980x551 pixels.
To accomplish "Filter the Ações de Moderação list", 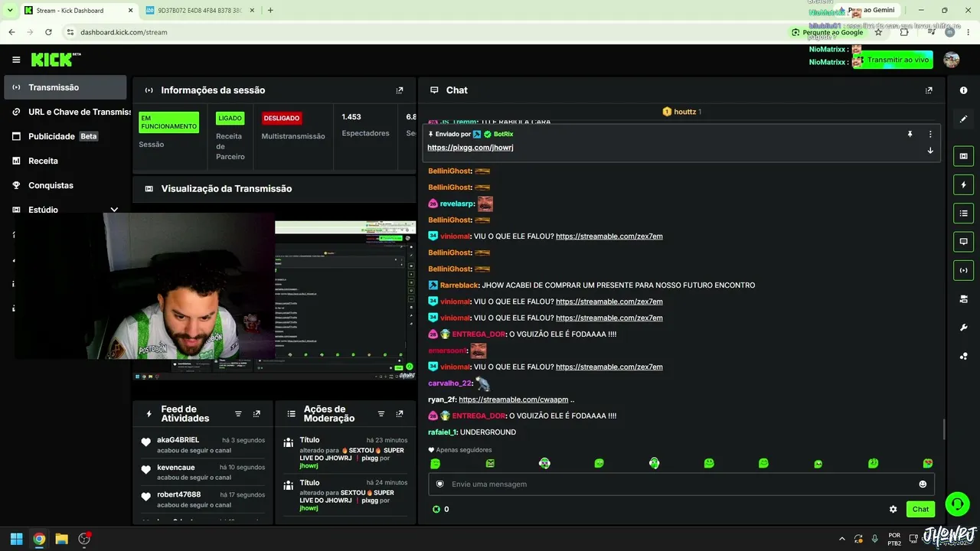I will click(x=381, y=414).
